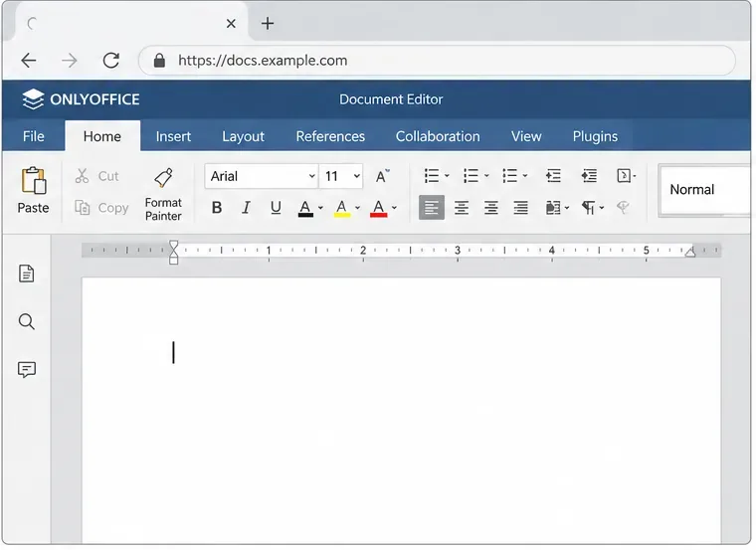
Task: Click the browser back arrow
Action: pyautogui.click(x=29, y=61)
